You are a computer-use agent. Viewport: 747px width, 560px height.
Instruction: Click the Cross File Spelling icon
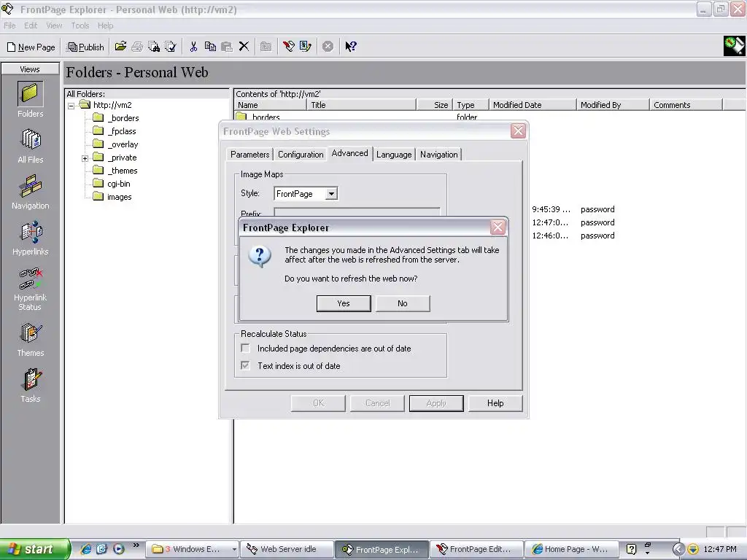[x=171, y=46]
